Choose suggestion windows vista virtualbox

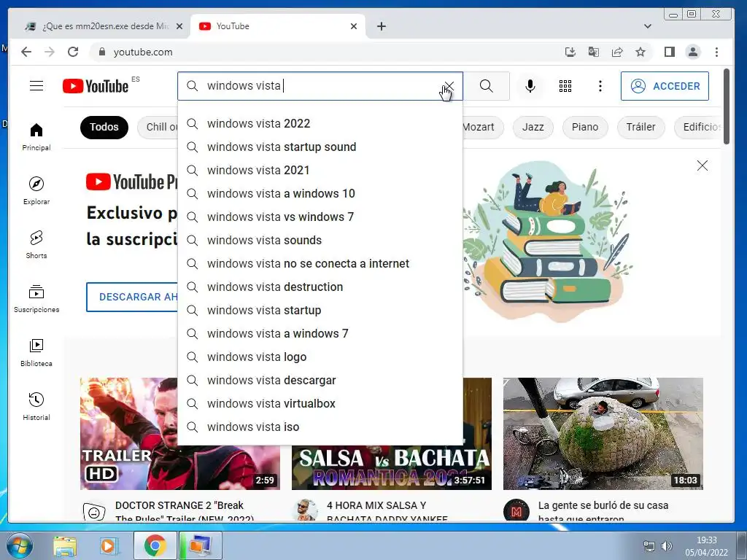click(x=320, y=404)
